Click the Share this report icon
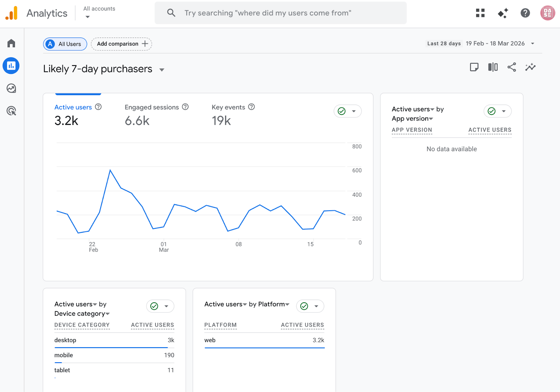The image size is (560, 392). pyautogui.click(x=511, y=67)
